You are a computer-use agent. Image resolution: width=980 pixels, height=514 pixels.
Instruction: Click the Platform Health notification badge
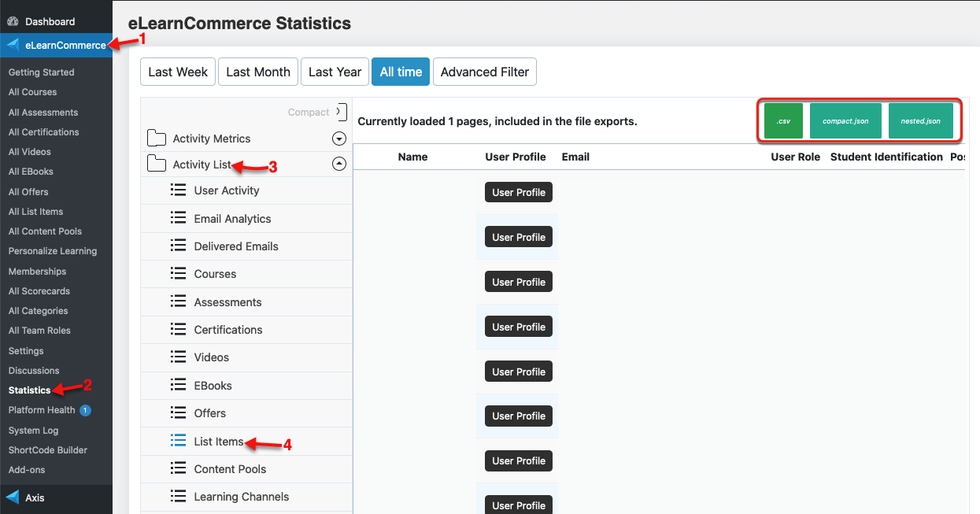click(x=85, y=410)
